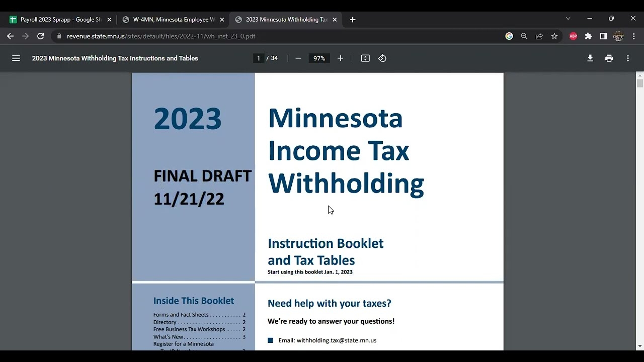
Task: Print the PDF document
Action: click(609, 58)
